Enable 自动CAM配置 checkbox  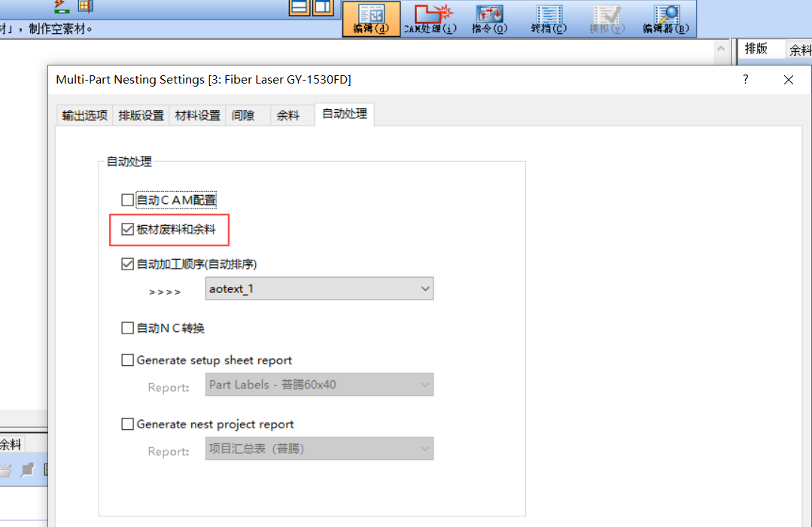[x=127, y=200]
